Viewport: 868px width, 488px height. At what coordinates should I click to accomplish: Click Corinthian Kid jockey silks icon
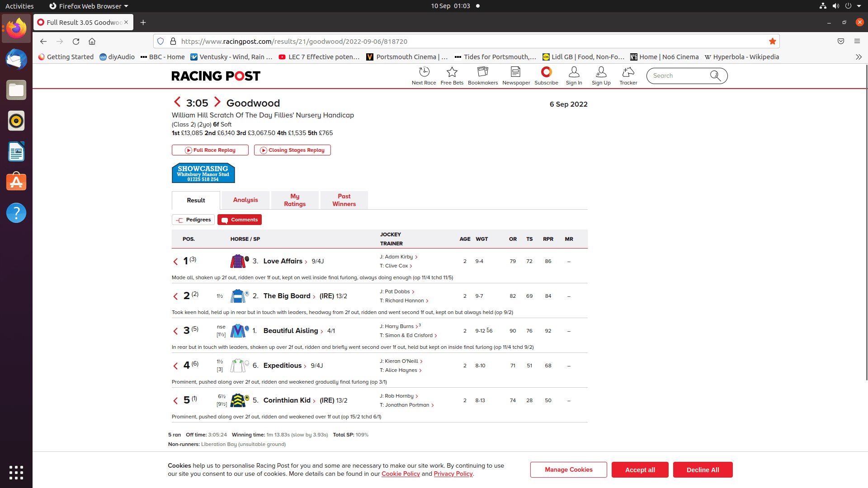point(239,400)
